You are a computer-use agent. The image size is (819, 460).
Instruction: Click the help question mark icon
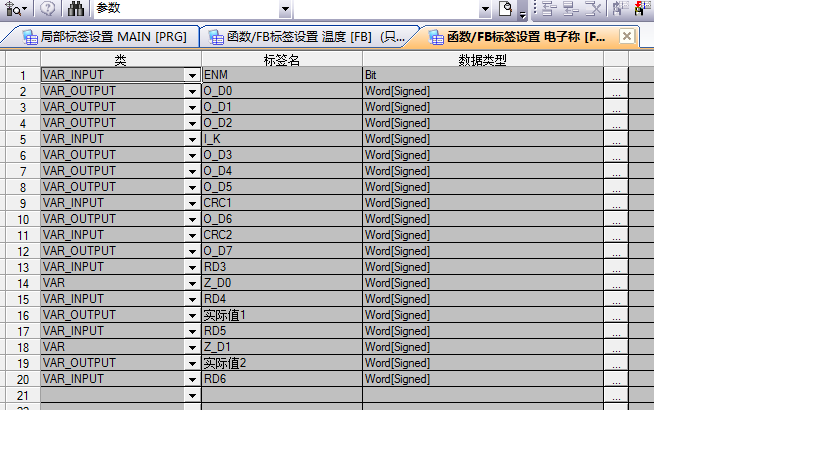tap(47, 9)
